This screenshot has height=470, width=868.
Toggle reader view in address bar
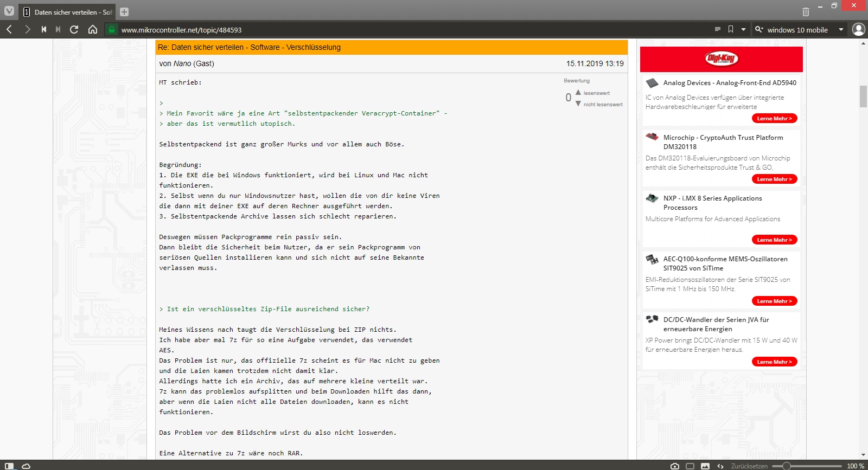[717, 29]
